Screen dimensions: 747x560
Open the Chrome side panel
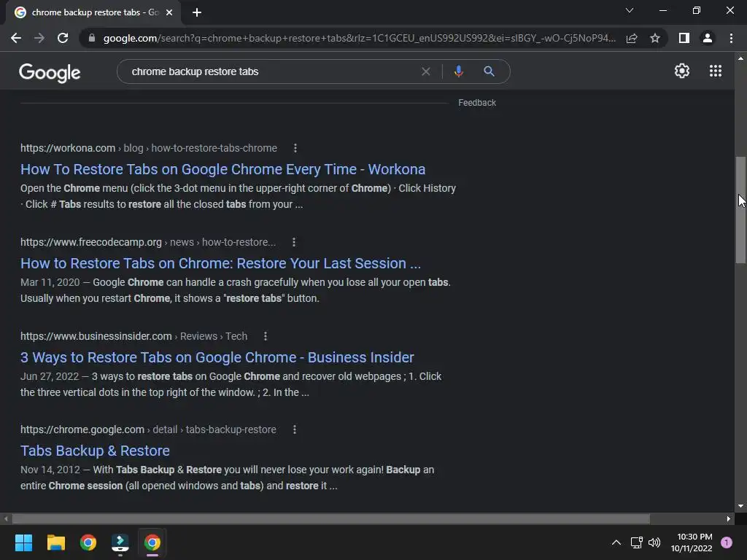684,38
